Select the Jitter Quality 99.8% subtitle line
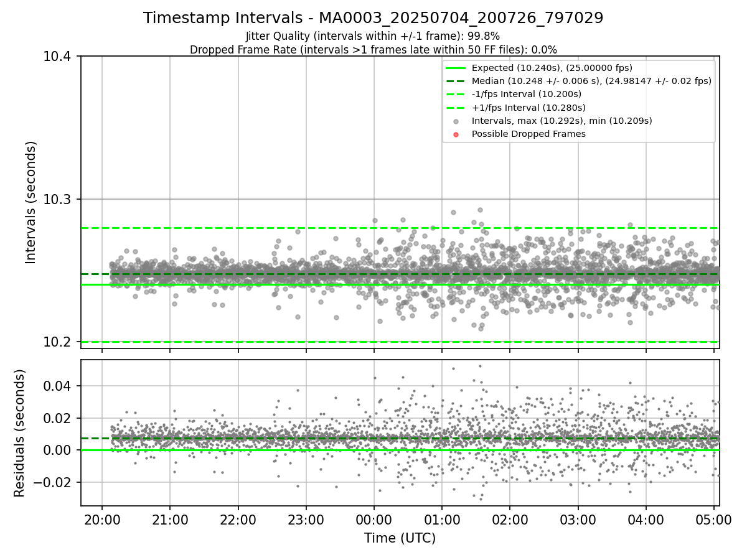This screenshot has width=747, height=560. click(374, 36)
